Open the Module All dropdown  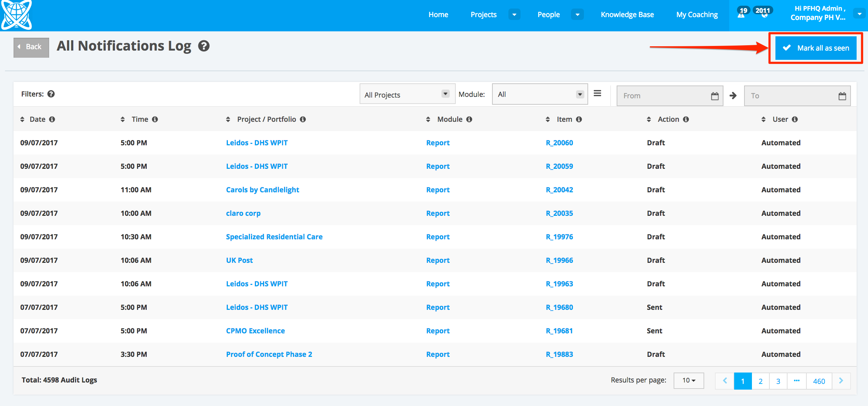[539, 94]
